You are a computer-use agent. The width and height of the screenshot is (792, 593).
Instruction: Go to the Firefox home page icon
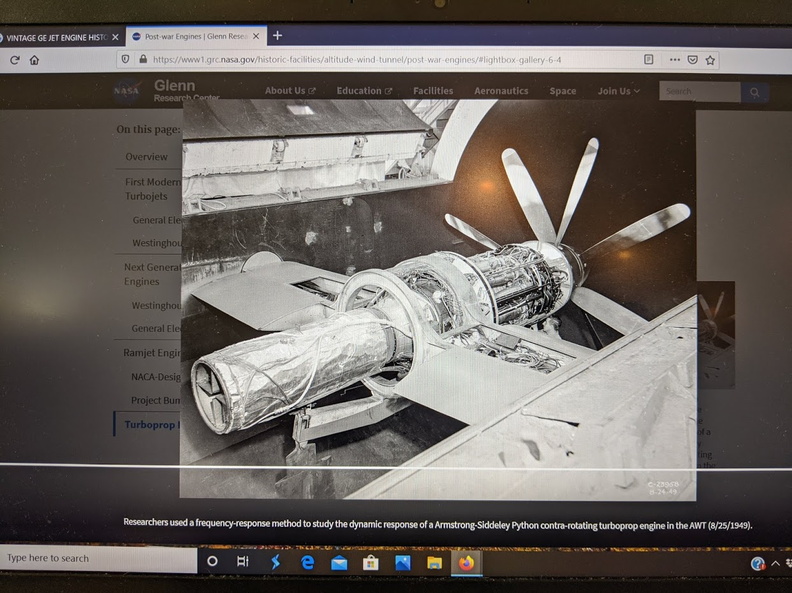tap(34, 60)
